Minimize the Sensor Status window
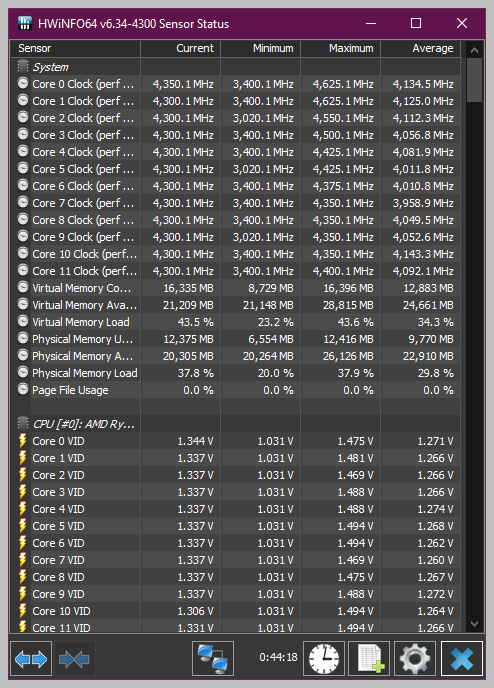Screen dimensions: 494x688 pyautogui.click(x=371, y=23)
